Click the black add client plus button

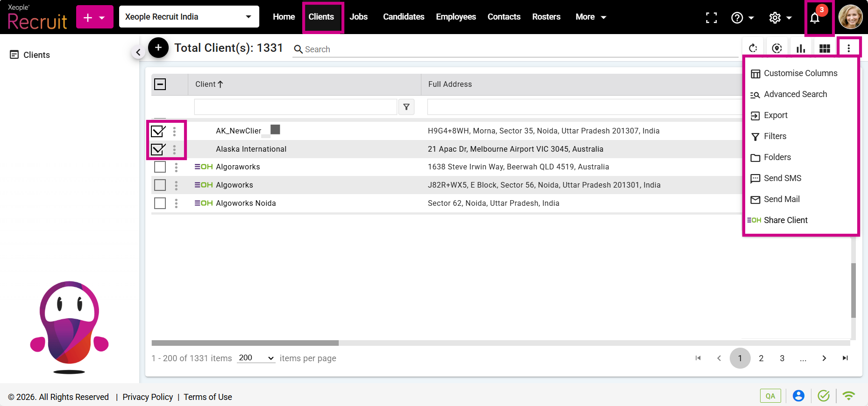158,48
